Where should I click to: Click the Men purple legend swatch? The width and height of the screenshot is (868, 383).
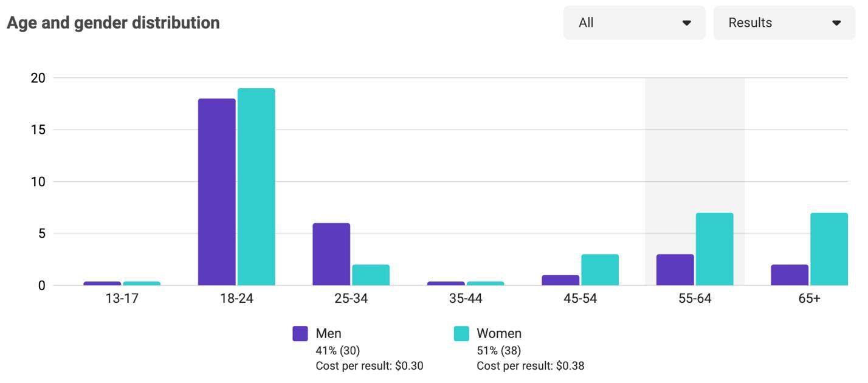[x=300, y=334]
